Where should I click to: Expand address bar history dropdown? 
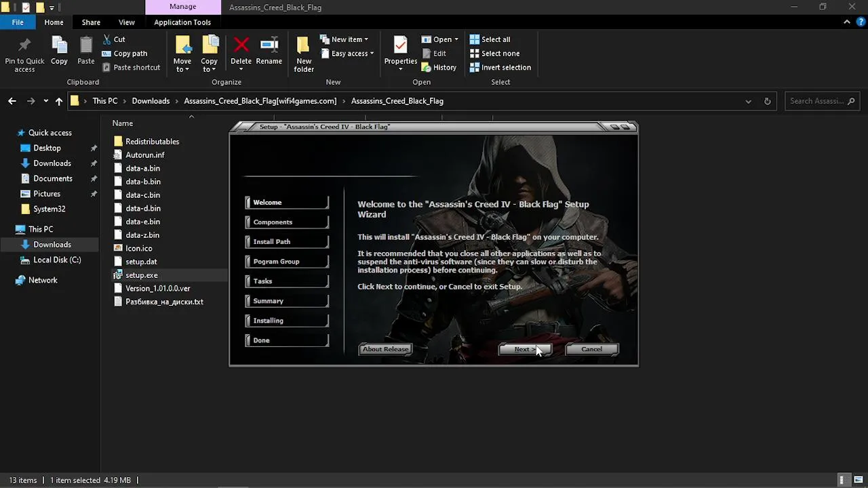748,101
